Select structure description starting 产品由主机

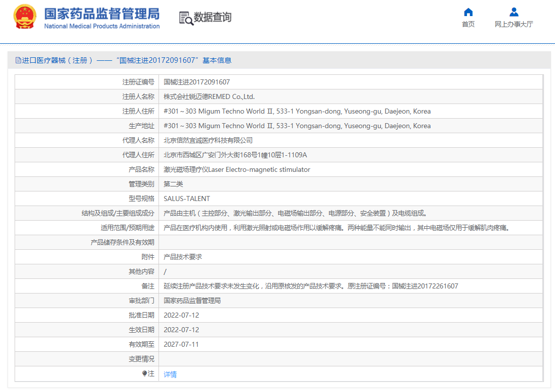(x=296, y=213)
